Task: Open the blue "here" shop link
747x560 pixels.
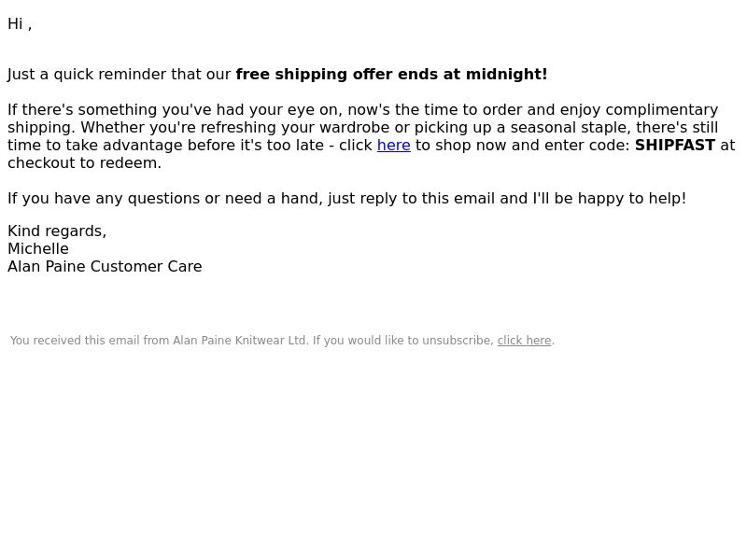Action: [393, 146]
